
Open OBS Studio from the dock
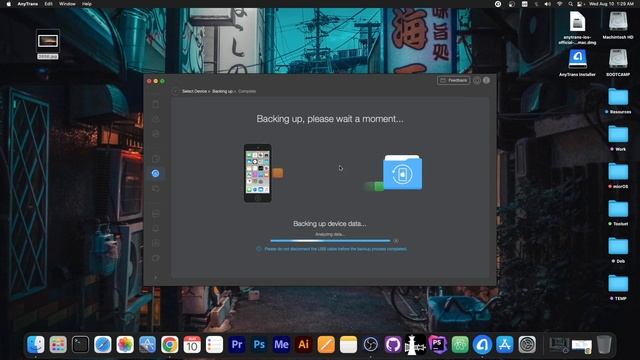[x=371, y=344]
